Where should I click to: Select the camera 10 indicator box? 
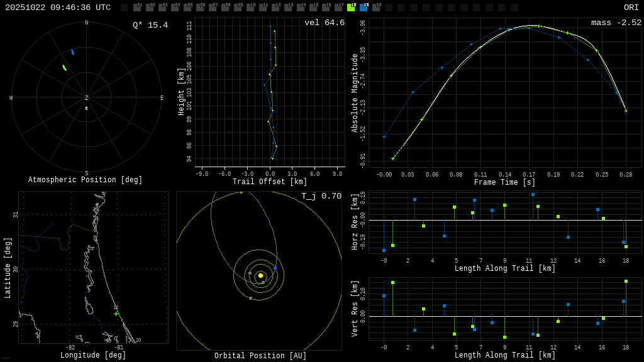250,8
